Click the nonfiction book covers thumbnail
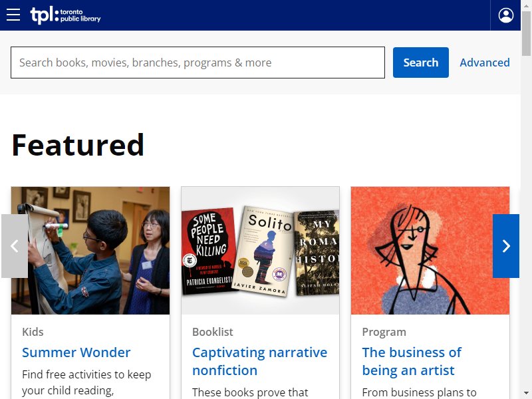Image resolution: width=532 pixels, height=399 pixels. [x=260, y=251]
